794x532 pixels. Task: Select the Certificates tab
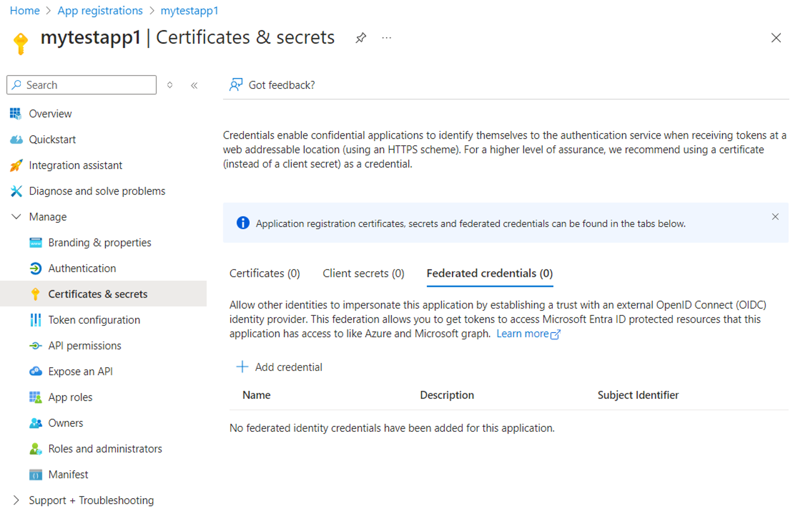click(264, 273)
